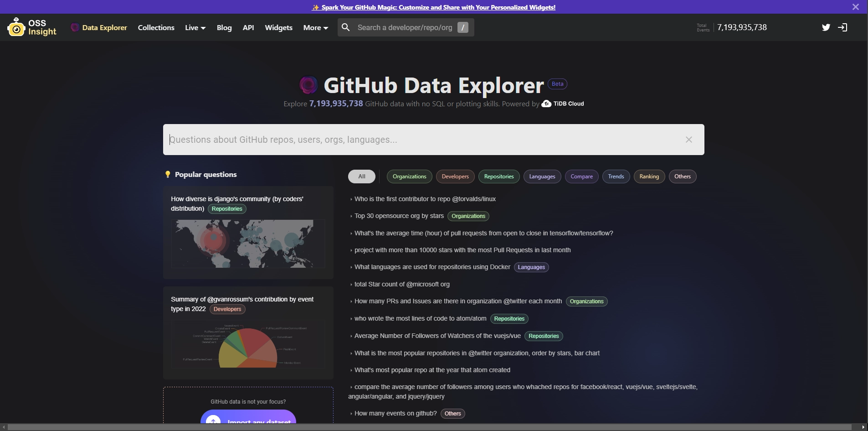Open the Collections nav item
Viewport: 868px width, 431px height.
tap(156, 28)
